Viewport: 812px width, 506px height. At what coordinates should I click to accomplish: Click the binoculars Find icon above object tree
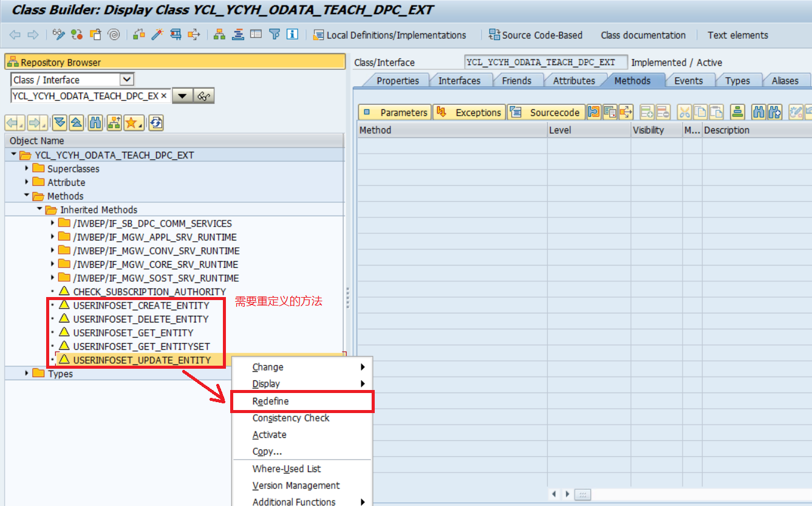click(x=95, y=123)
